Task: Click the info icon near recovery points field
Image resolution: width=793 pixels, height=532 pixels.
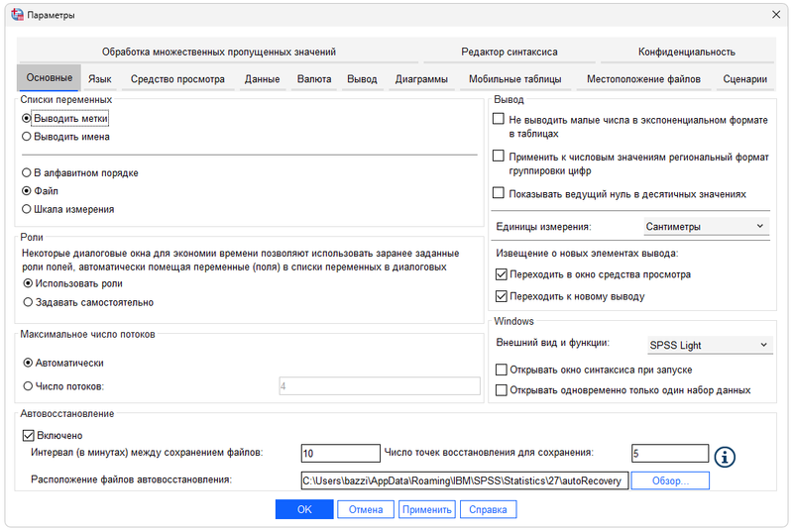Action: (x=727, y=456)
